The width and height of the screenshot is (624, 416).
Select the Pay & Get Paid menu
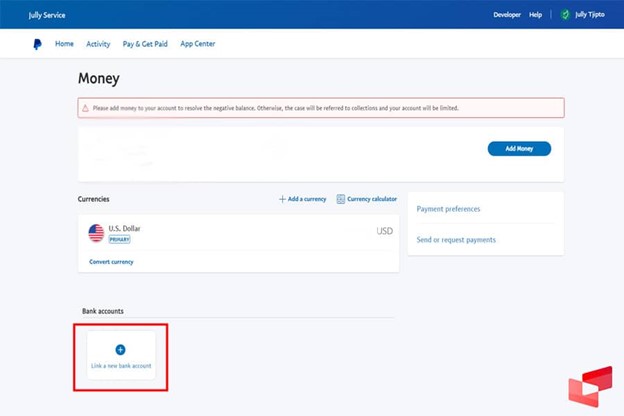(x=145, y=44)
